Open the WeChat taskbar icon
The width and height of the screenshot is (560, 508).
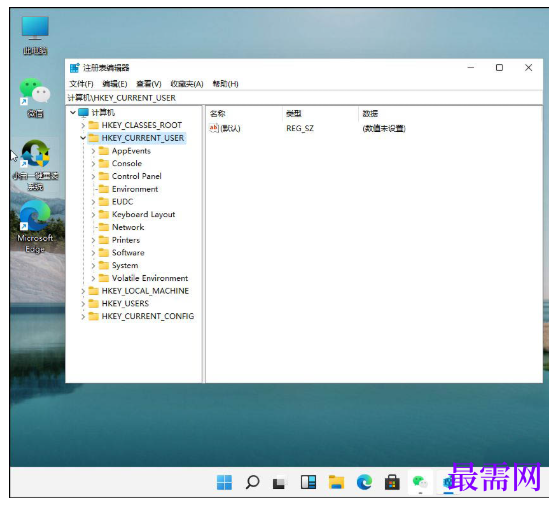420,482
